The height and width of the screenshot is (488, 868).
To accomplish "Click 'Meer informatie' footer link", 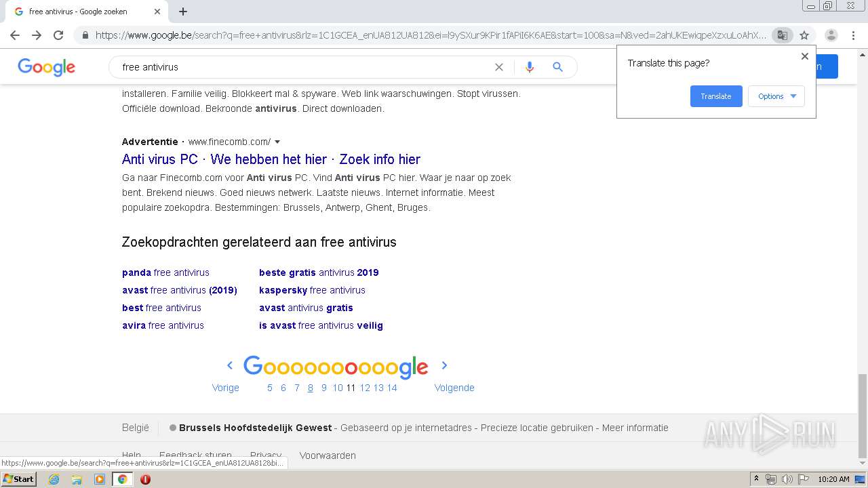I will (635, 428).
